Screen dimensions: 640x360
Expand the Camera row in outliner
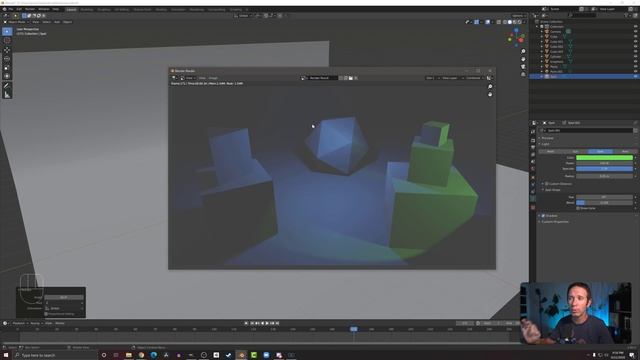coord(542,31)
